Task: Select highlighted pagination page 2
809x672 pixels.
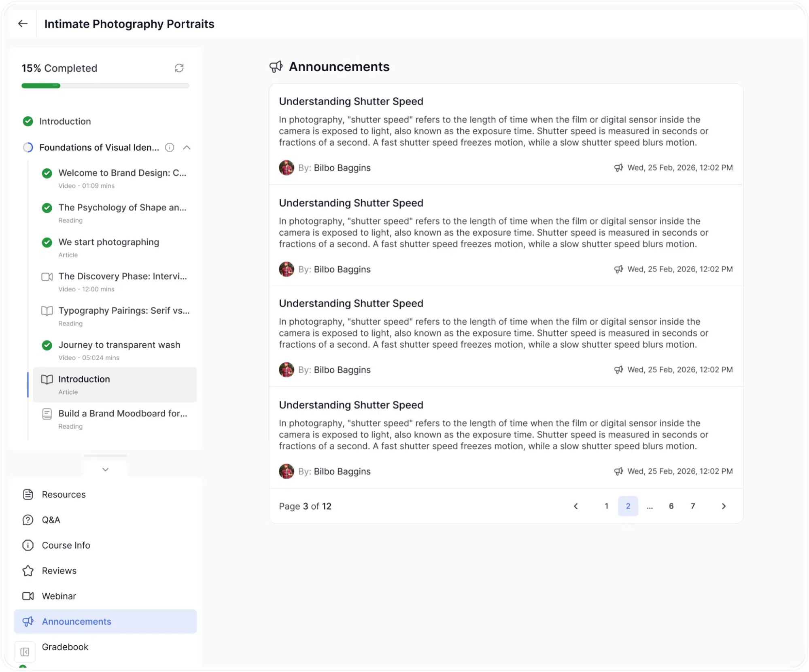Action: tap(628, 506)
